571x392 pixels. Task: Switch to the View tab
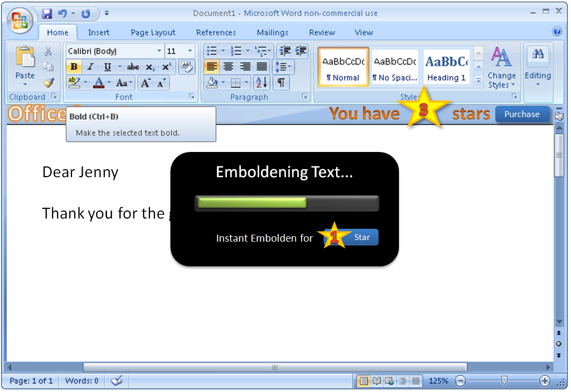[364, 33]
